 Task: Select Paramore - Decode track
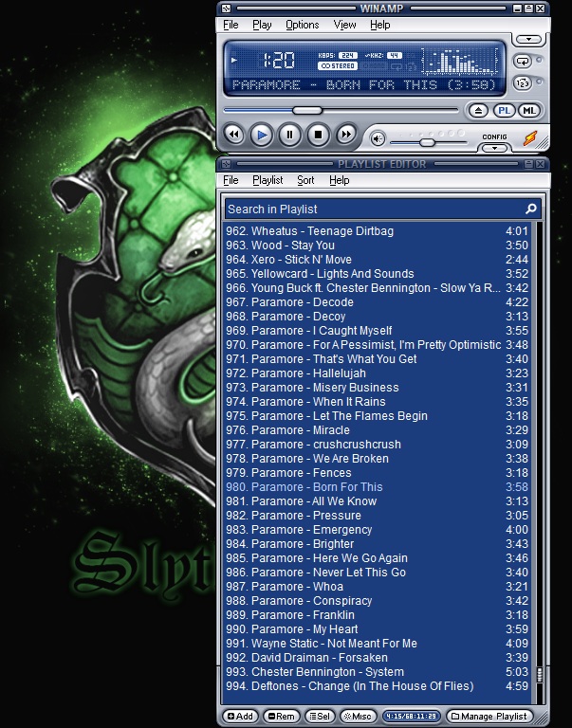pyautogui.click(x=377, y=301)
